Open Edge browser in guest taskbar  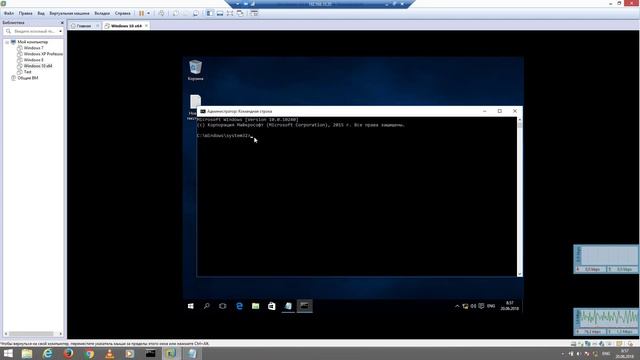pos(239,306)
